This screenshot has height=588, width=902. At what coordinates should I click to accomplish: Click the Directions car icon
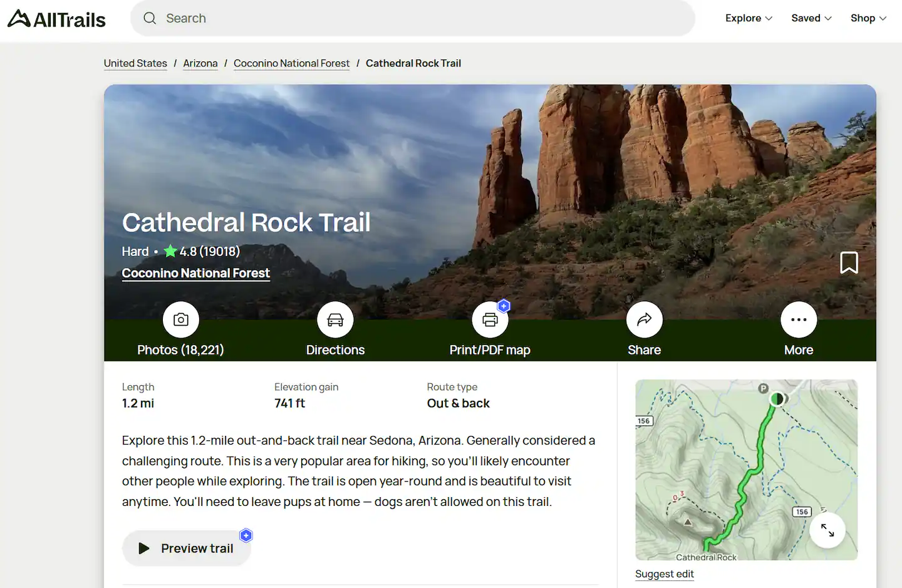click(335, 319)
